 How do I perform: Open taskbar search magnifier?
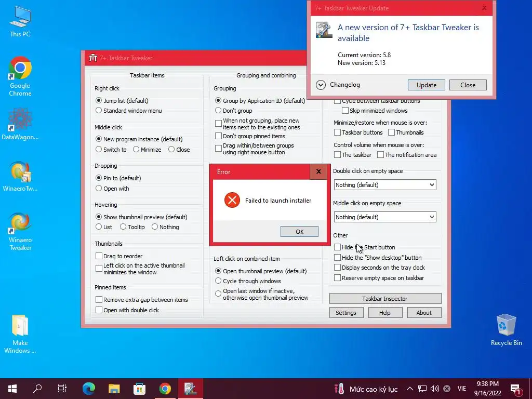coord(37,389)
